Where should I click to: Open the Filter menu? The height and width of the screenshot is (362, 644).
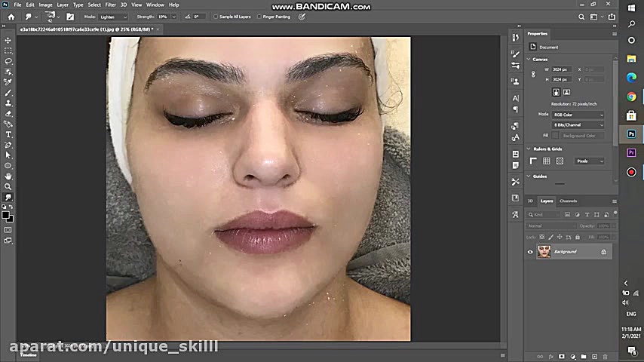pos(110,5)
